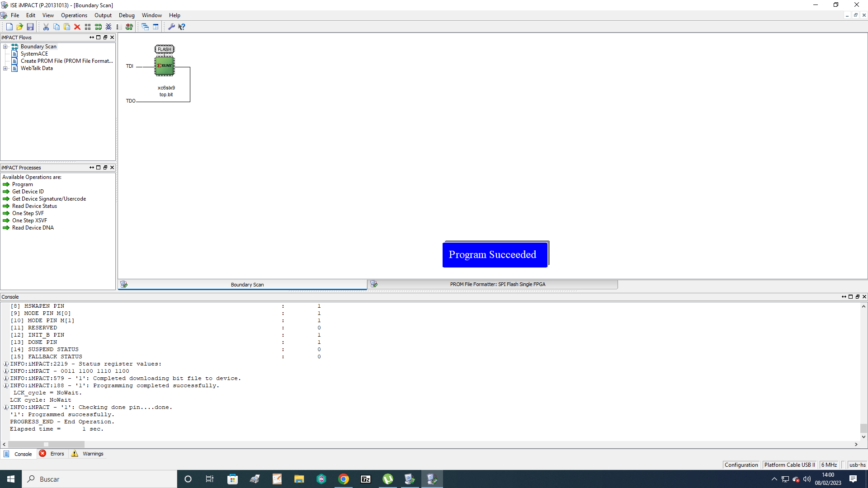
Task: Click the Windows Start button
Action: pos(11,479)
